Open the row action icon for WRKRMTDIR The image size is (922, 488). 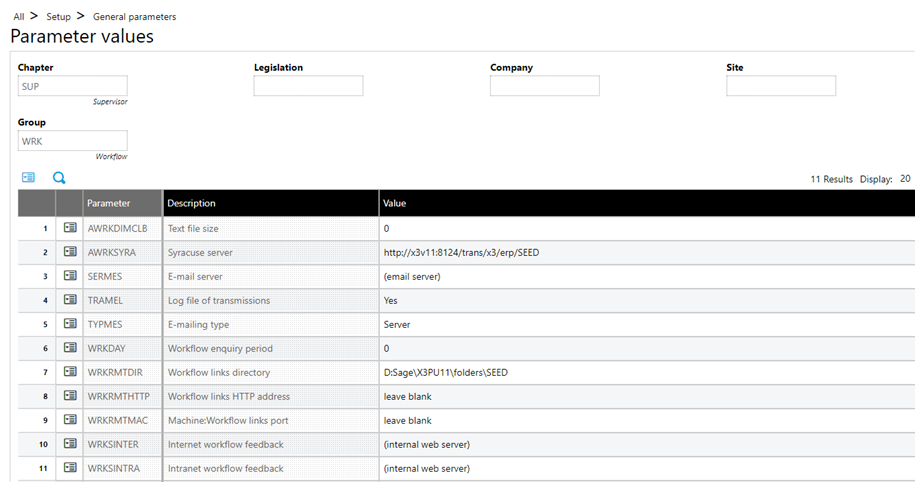tap(70, 372)
